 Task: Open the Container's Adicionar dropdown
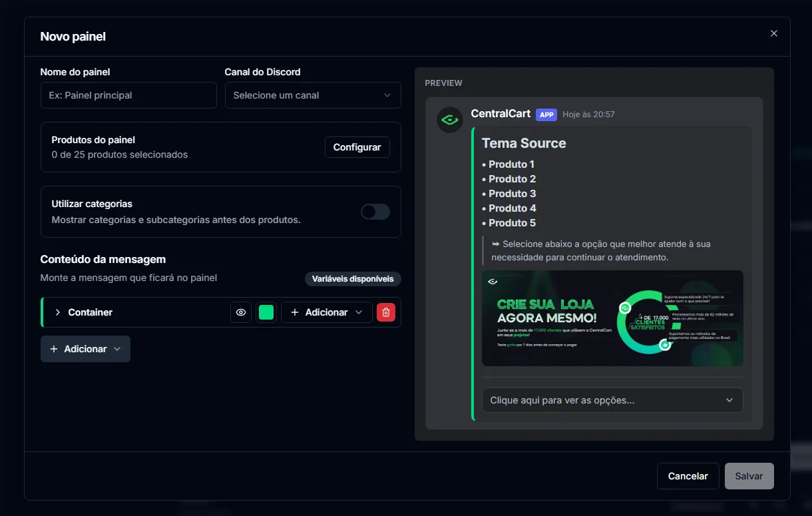[x=327, y=312]
